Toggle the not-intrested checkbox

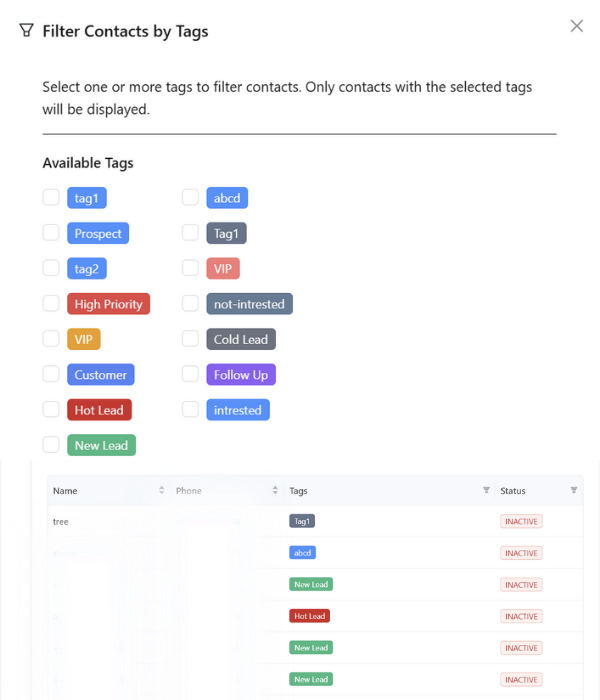190,304
